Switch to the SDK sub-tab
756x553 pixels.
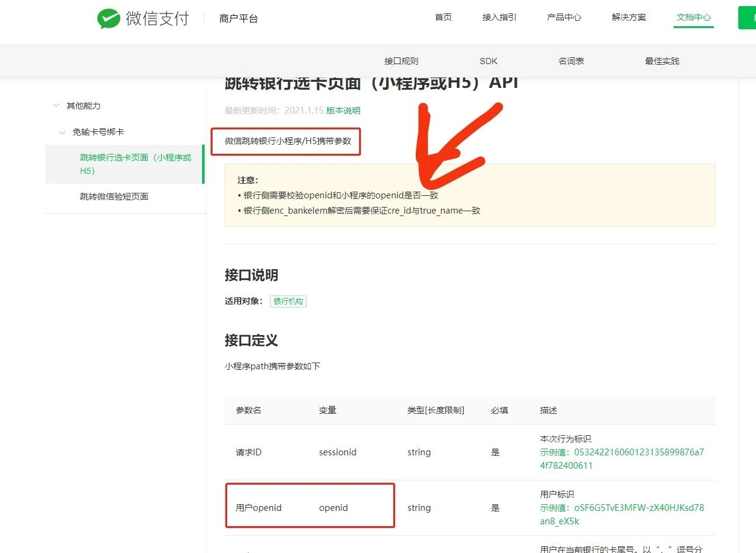coord(489,61)
